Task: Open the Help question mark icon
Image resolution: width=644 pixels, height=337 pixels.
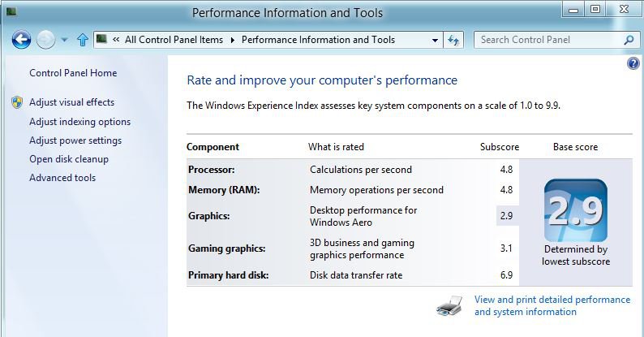Action: (633, 63)
